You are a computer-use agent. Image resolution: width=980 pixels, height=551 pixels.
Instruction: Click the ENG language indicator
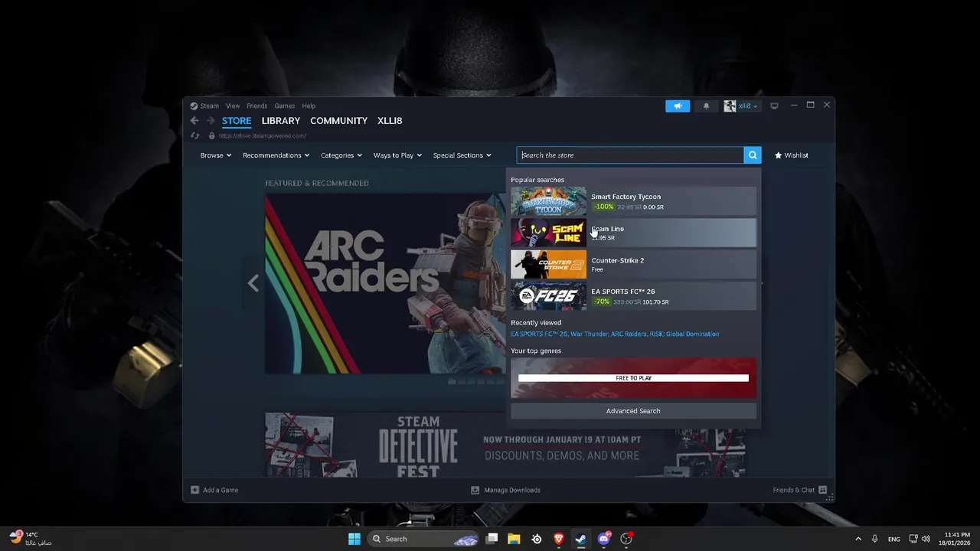pyautogui.click(x=894, y=539)
